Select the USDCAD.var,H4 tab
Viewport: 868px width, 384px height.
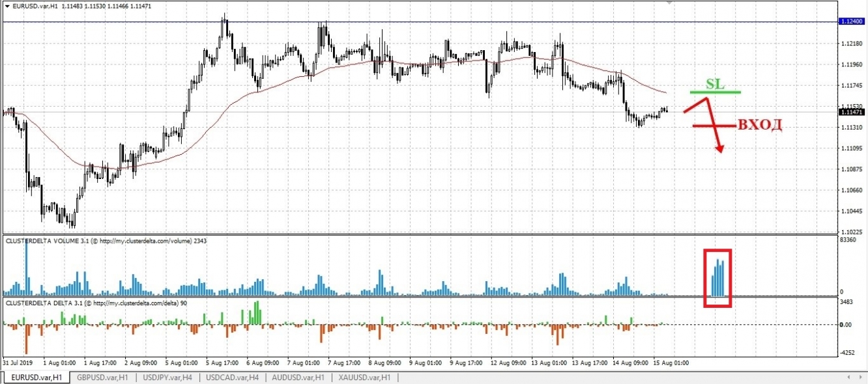233,377
